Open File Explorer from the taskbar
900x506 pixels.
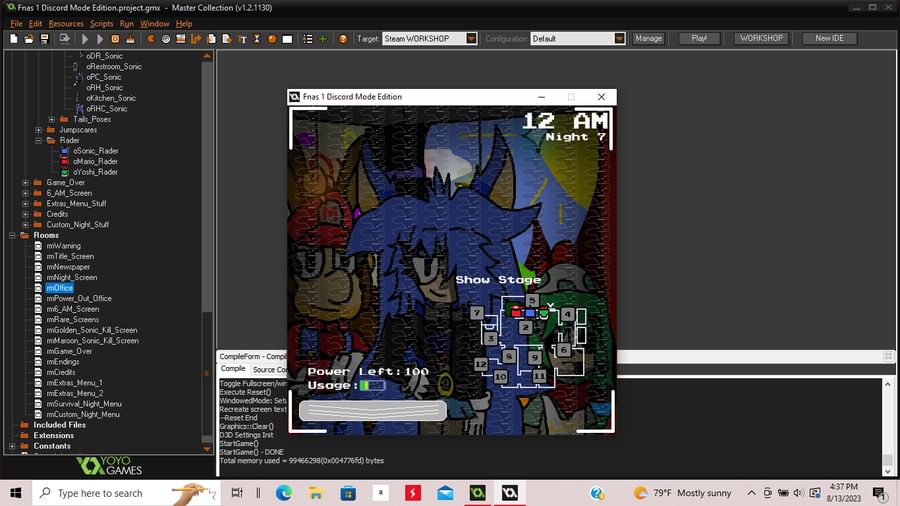[316, 493]
